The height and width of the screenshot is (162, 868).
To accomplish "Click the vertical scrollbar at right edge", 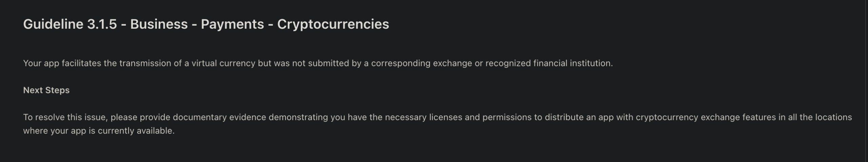I will coord(866,81).
